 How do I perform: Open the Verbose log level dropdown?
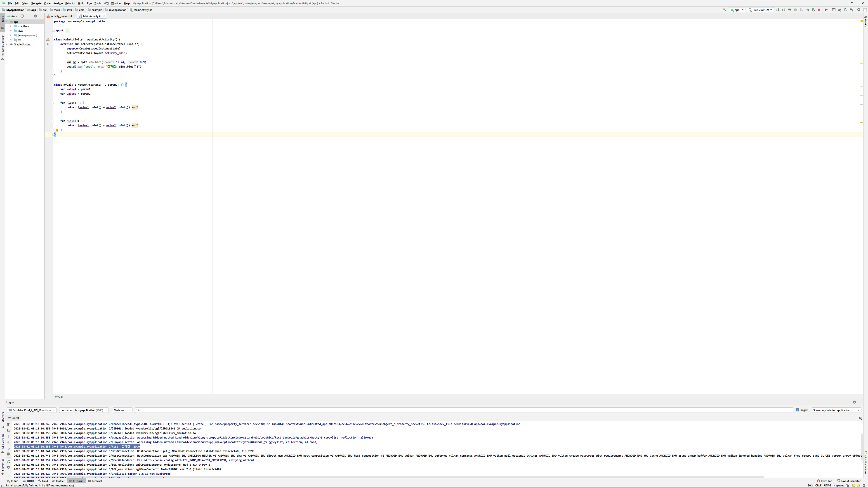click(122, 410)
